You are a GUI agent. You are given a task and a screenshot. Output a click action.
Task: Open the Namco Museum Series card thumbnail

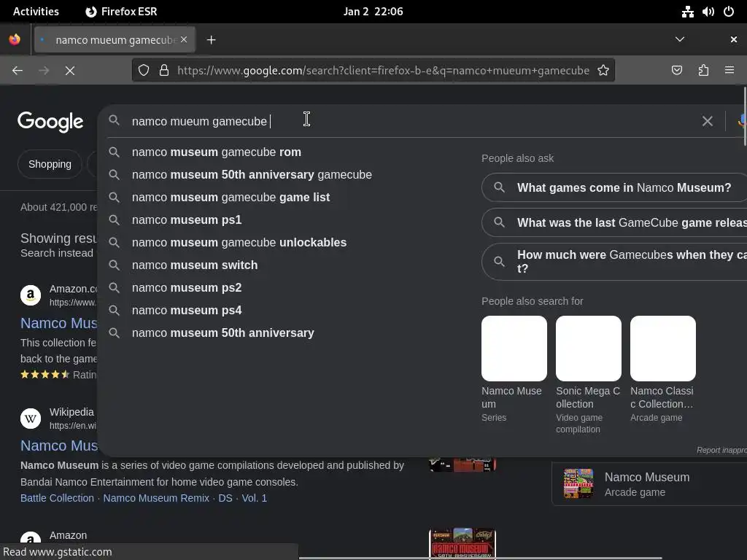pos(514,349)
